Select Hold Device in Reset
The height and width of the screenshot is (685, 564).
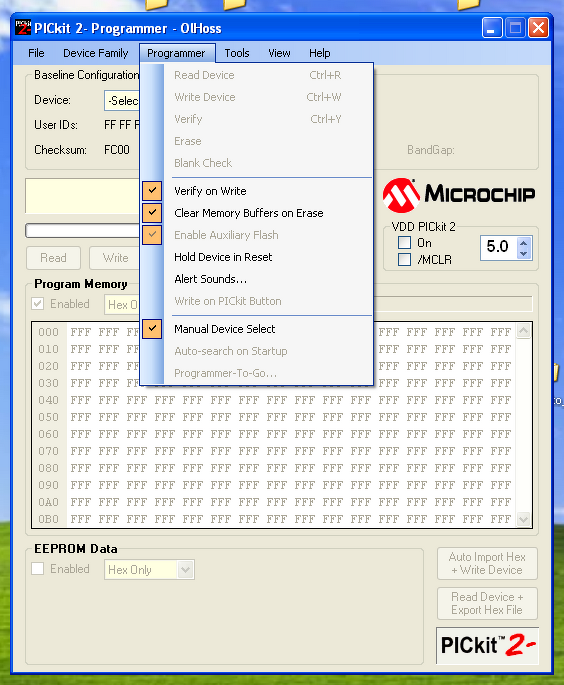coord(223,257)
